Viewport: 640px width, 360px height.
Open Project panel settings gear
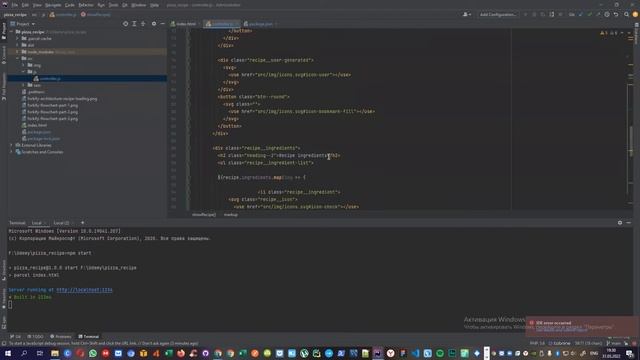(154, 24)
